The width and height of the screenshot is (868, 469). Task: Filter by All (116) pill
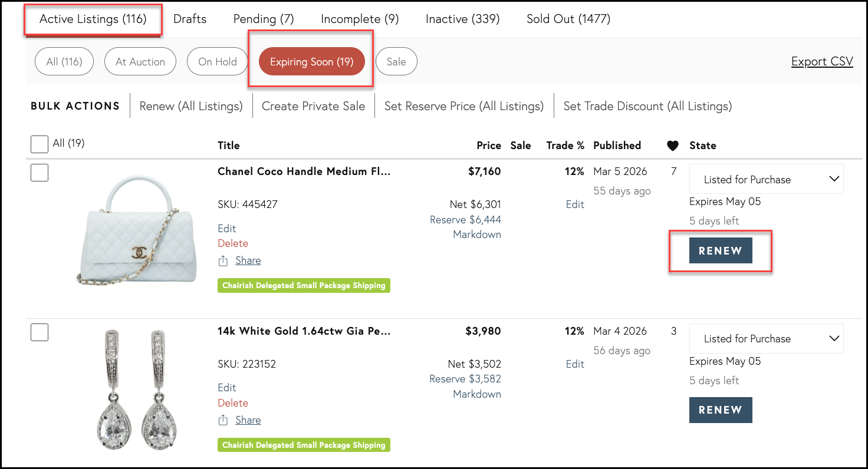(x=64, y=62)
